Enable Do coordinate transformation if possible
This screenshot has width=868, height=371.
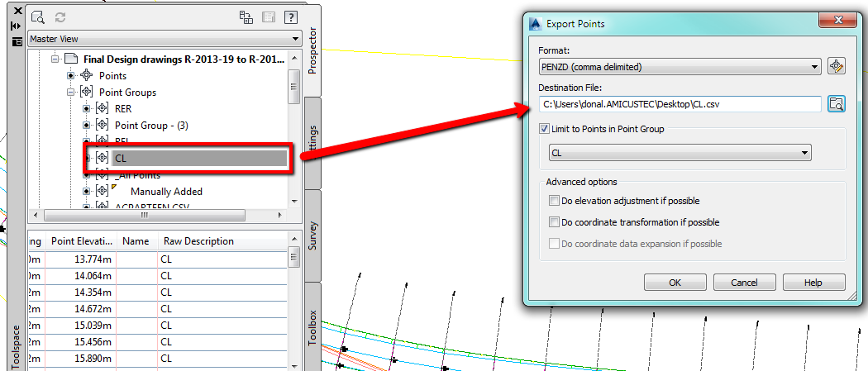tap(554, 222)
